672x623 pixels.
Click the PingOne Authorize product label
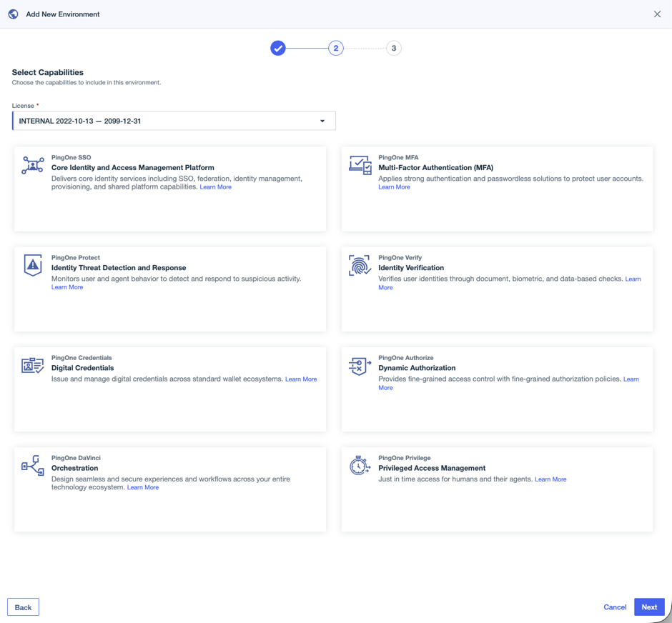click(x=405, y=358)
